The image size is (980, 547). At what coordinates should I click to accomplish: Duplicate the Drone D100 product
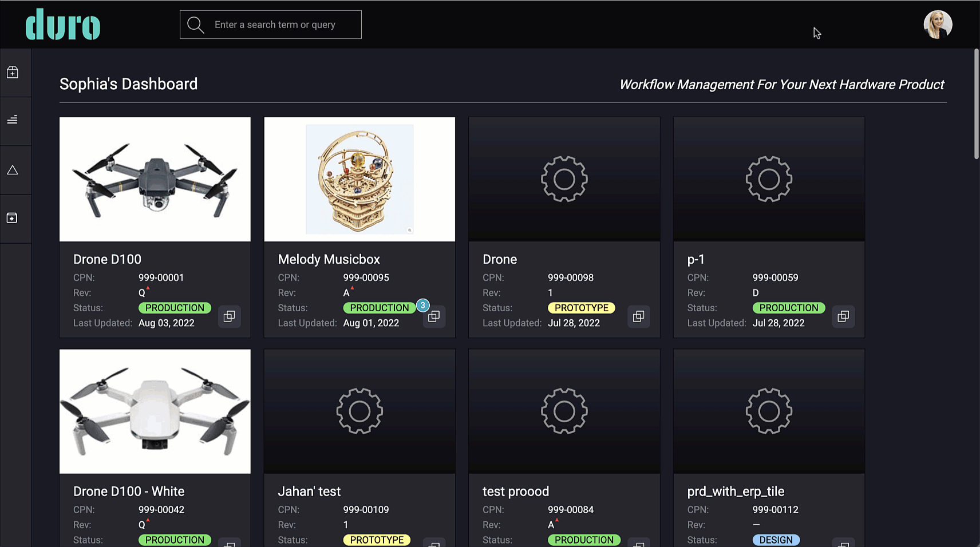(x=229, y=316)
